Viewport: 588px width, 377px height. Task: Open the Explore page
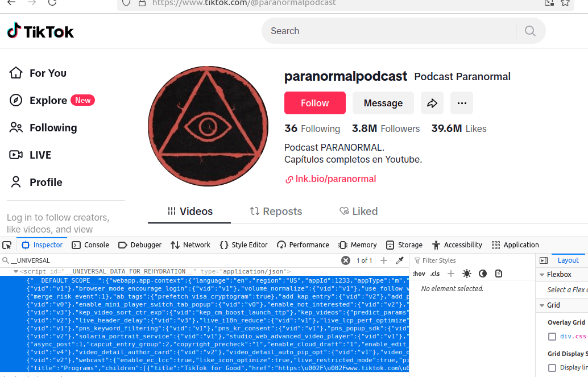pos(52,101)
